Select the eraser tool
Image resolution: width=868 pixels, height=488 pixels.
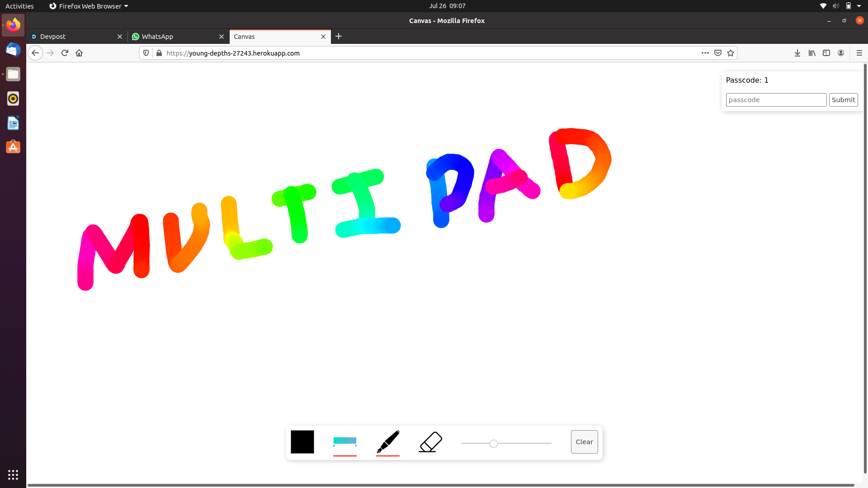[430, 441]
